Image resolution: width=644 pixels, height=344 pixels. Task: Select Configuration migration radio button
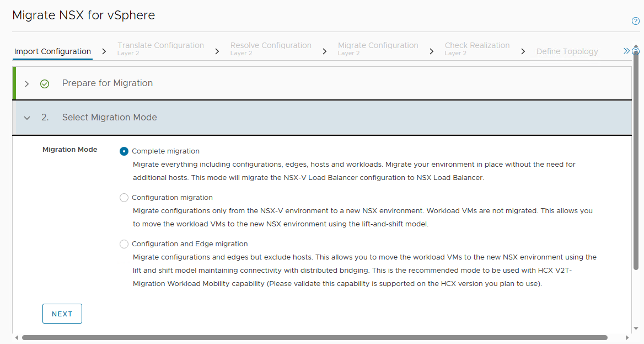coord(124,198)
